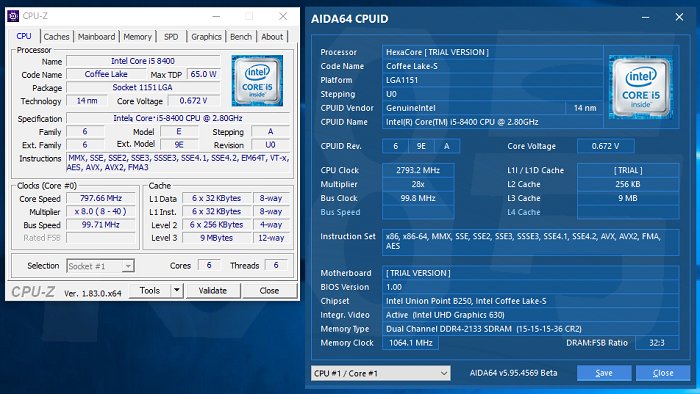The height and width of the screenshot is (394, 700).
Task: Click the 14 nm value in AIDA64
Action: (584, 108)
